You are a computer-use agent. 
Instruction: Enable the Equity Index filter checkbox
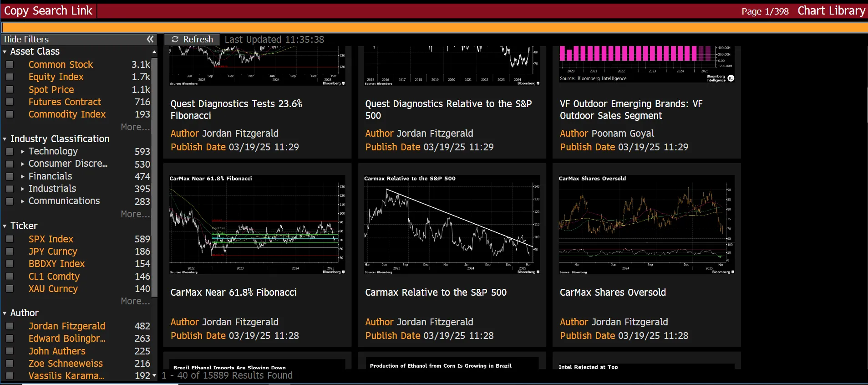coord(10,77)
